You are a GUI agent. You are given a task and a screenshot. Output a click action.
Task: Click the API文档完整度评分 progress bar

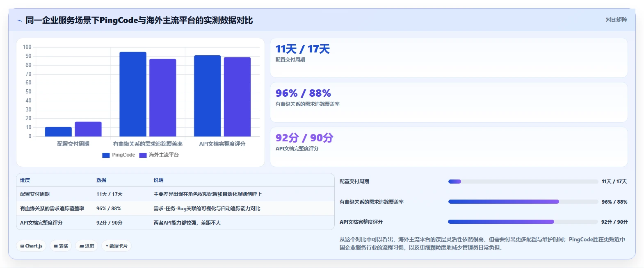[523, 222]
